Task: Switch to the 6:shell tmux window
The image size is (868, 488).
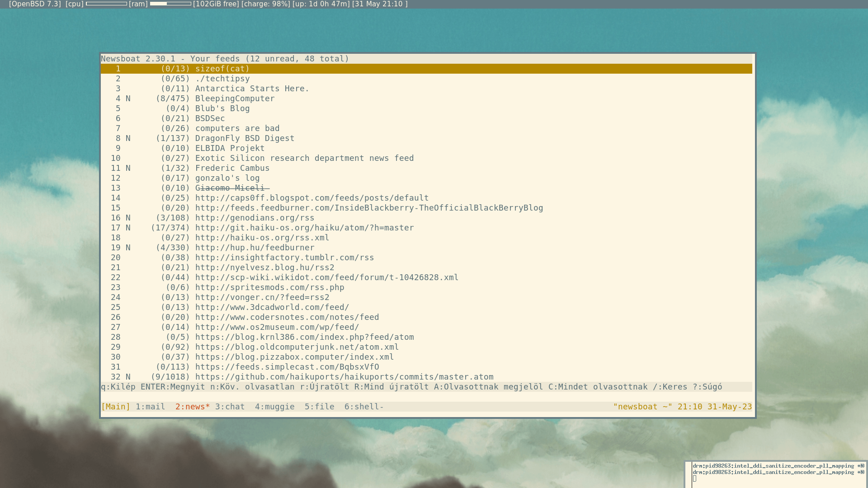Action: click(363, 407)
